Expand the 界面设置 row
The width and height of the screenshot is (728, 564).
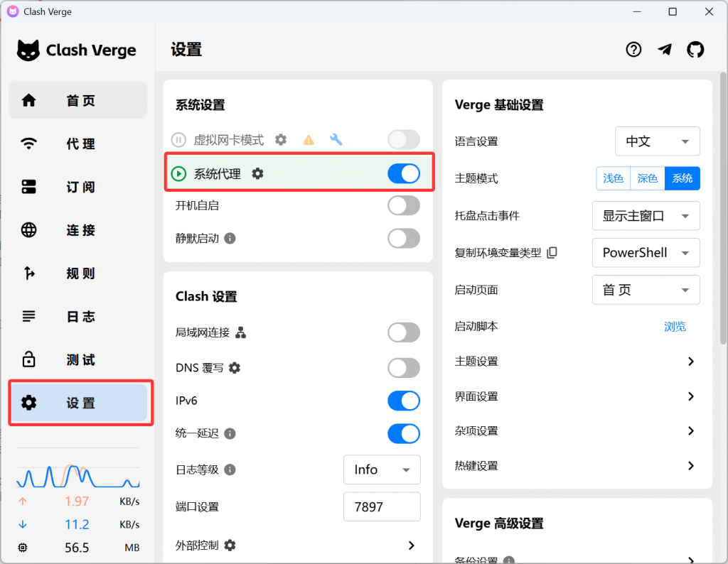point(577,396)
